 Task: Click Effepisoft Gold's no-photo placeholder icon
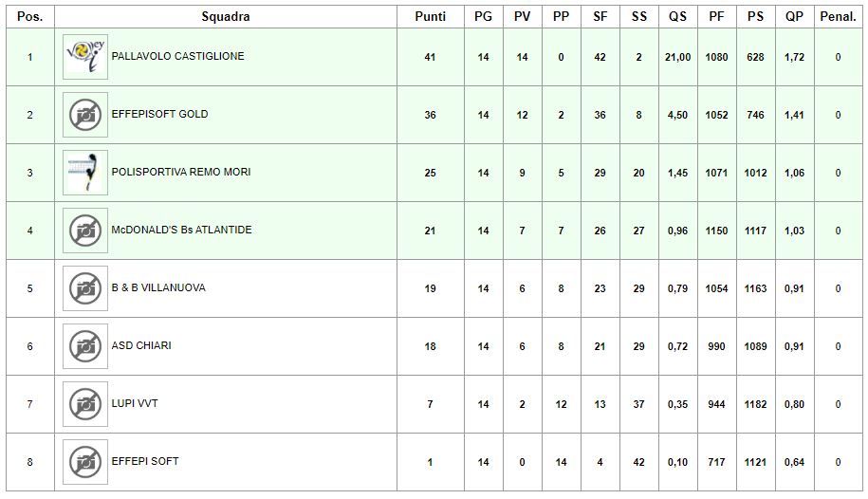coord(85,115)
